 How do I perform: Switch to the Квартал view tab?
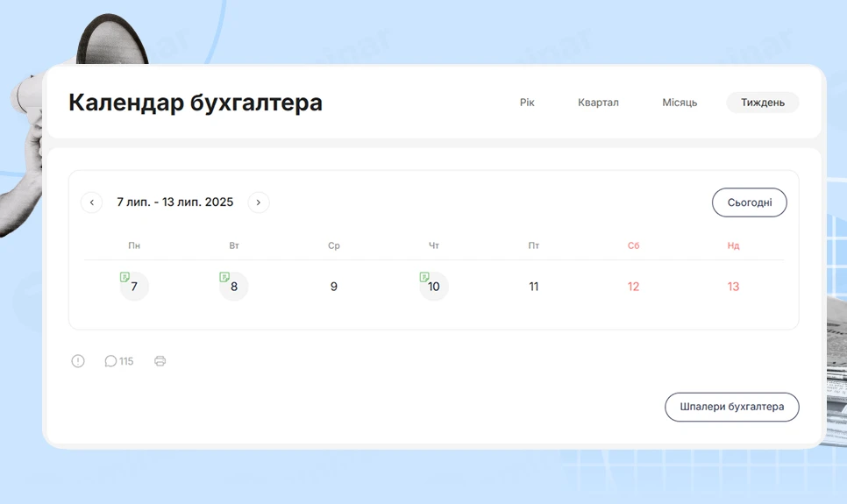598,103
